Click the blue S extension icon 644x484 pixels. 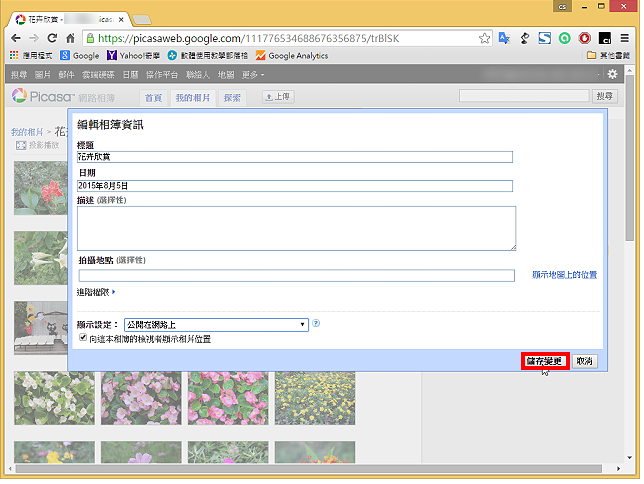(x=545, y=38)
